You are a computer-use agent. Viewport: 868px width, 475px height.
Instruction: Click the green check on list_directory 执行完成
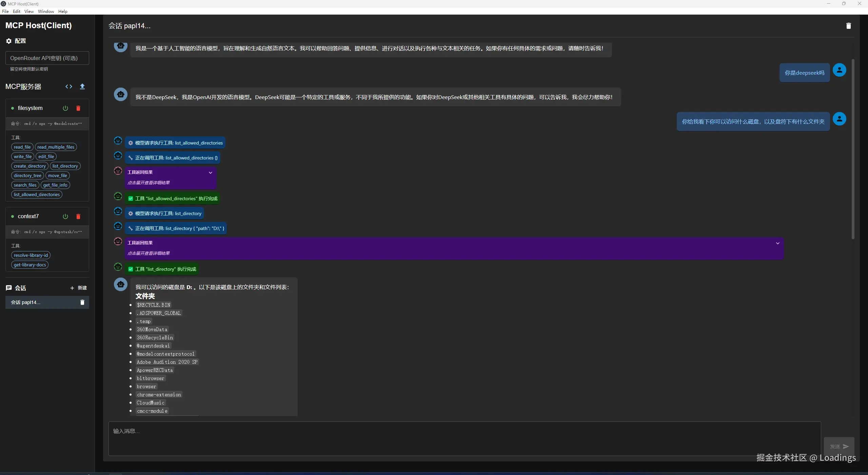[x=131, y=269]
